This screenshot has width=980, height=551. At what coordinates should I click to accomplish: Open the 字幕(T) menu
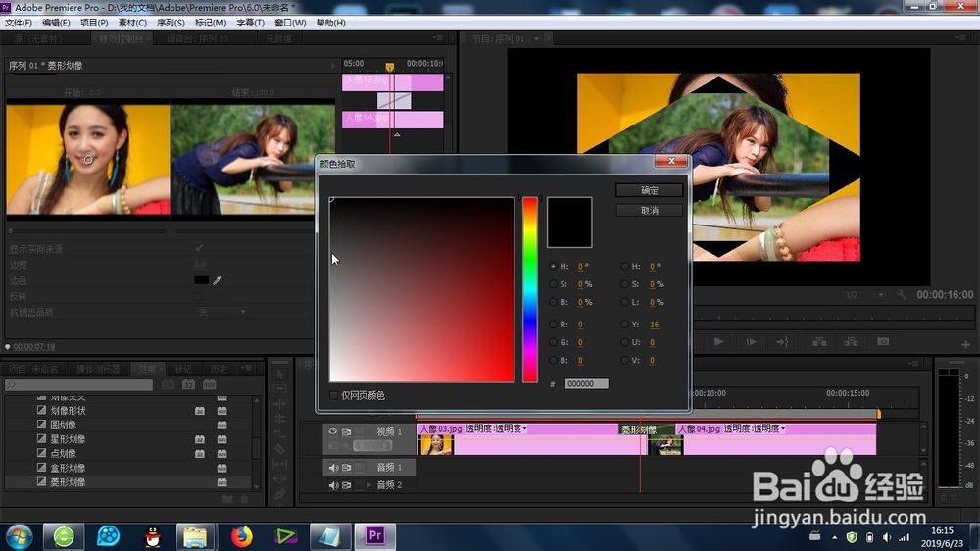[251, 23]
